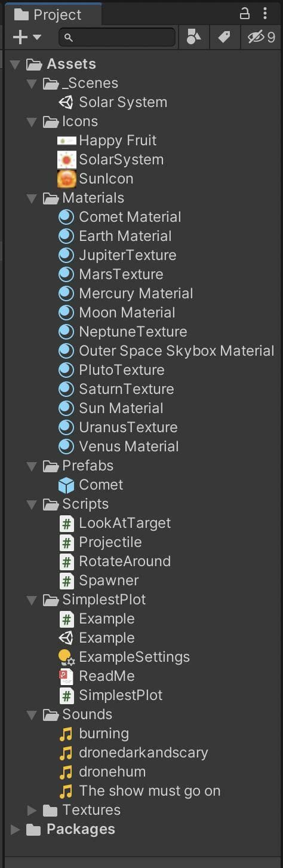The image size is (283, 868).
Task: Select the ReadMe PDF file icon
Action: point(66,676)
